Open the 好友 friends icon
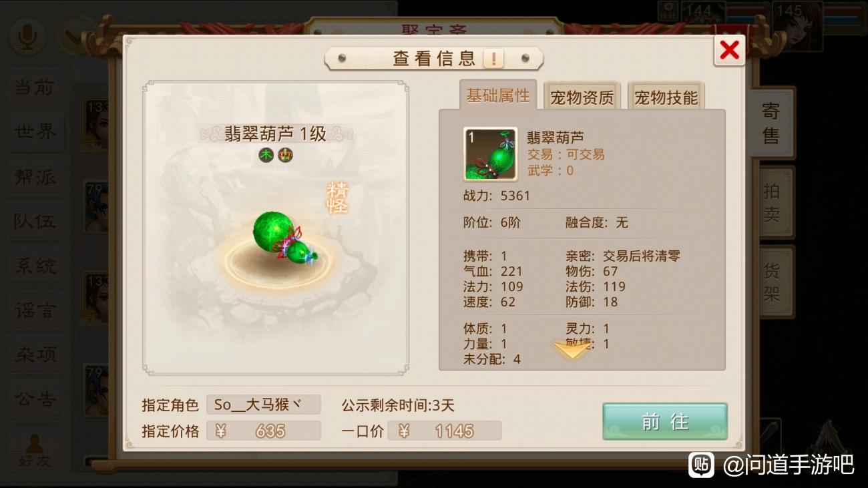This screenshot has width=868, height=488. [34, 450]
